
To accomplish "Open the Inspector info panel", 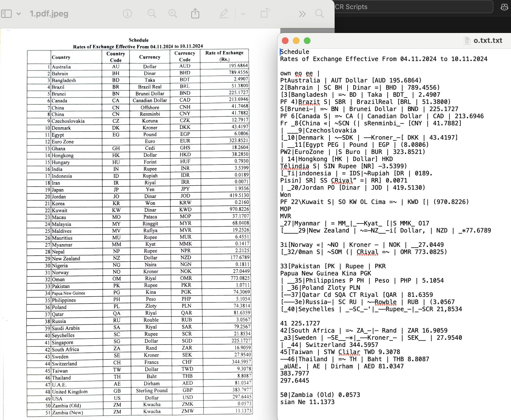I will pos(127,13).
